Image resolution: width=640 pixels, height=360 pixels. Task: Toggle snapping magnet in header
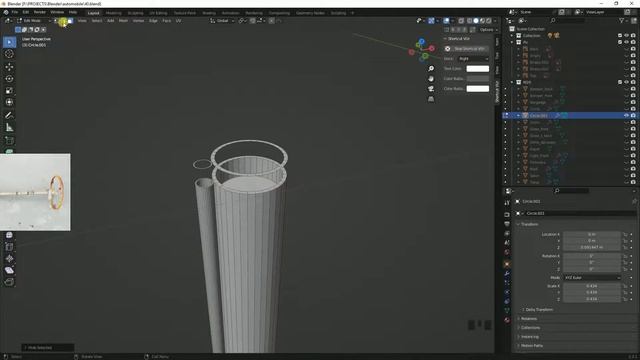(253, 20)
